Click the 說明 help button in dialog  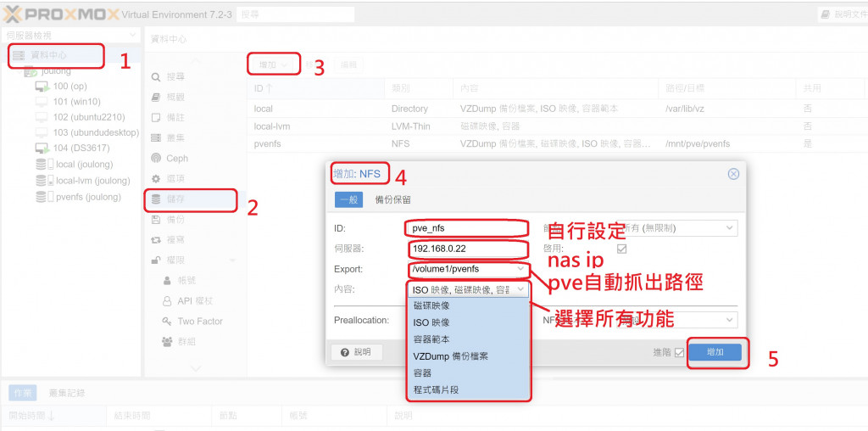pyautogui.click(x=357, y=352)
